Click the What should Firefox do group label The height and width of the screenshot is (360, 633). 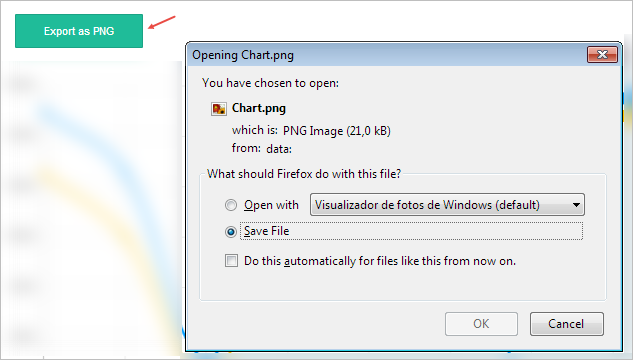click(304, 174)
